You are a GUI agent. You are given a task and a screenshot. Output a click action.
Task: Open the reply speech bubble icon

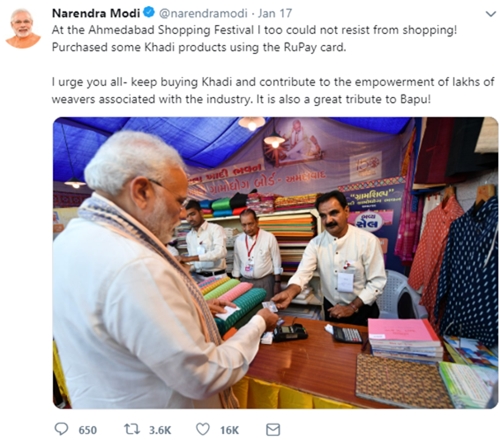[x=61, y=429]
